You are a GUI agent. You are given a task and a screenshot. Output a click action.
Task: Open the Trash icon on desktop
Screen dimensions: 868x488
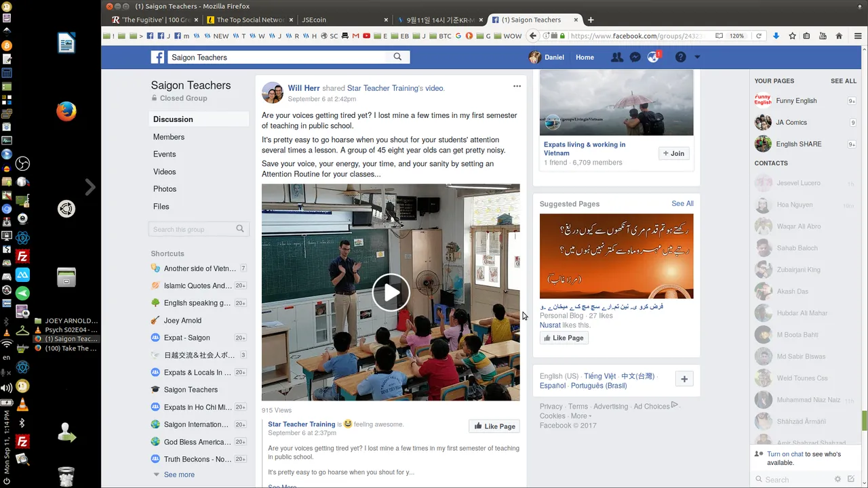point(66,476)
